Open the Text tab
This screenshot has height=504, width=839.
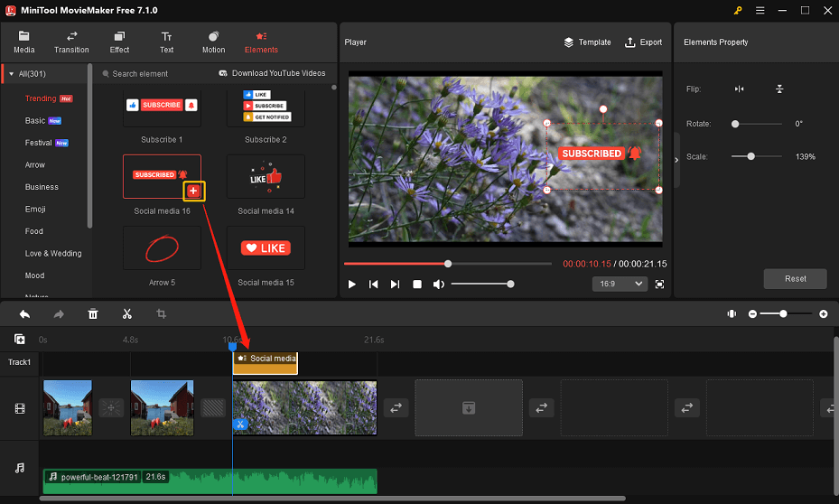pos(166,42)
